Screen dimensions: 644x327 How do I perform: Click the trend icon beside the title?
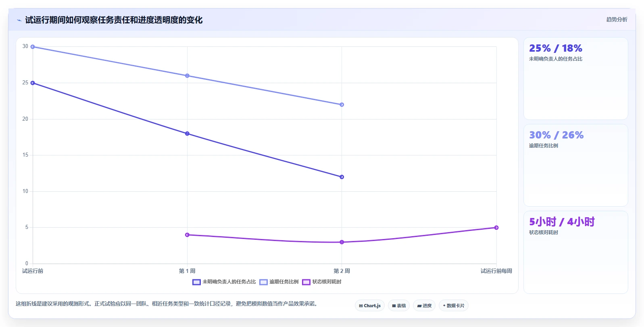(19, 20)
